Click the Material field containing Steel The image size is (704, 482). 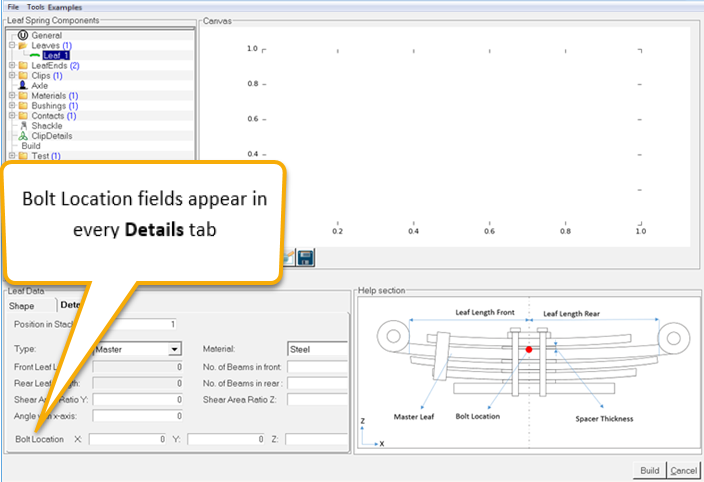point(318,349)
